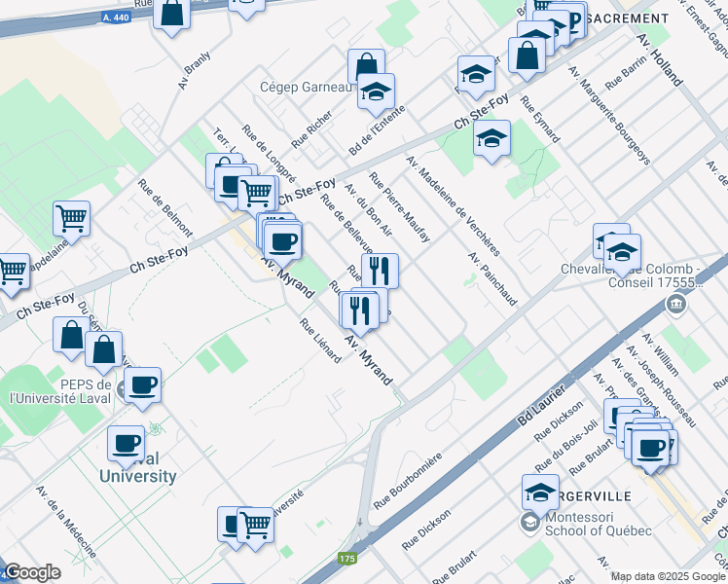Screen dimensions: 728x584
Task: Click the Rue Liénard street label
Action: [x=320, y=340]
